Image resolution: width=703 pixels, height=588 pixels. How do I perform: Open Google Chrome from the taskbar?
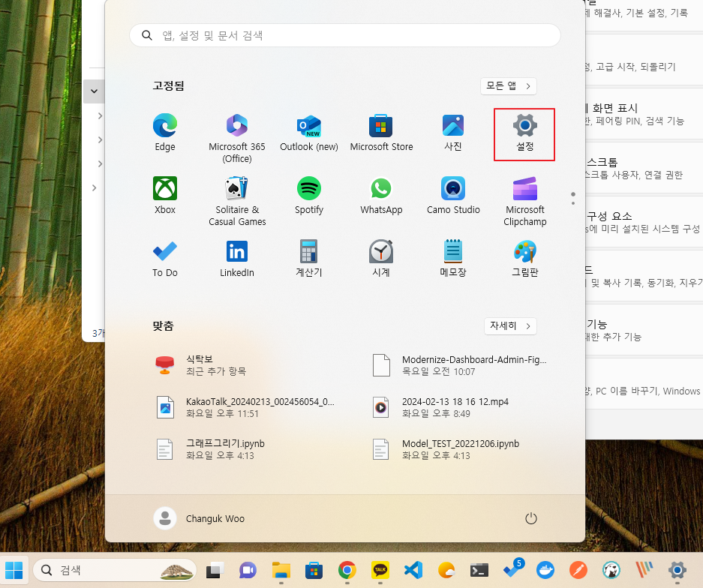[x=347, y=570]
